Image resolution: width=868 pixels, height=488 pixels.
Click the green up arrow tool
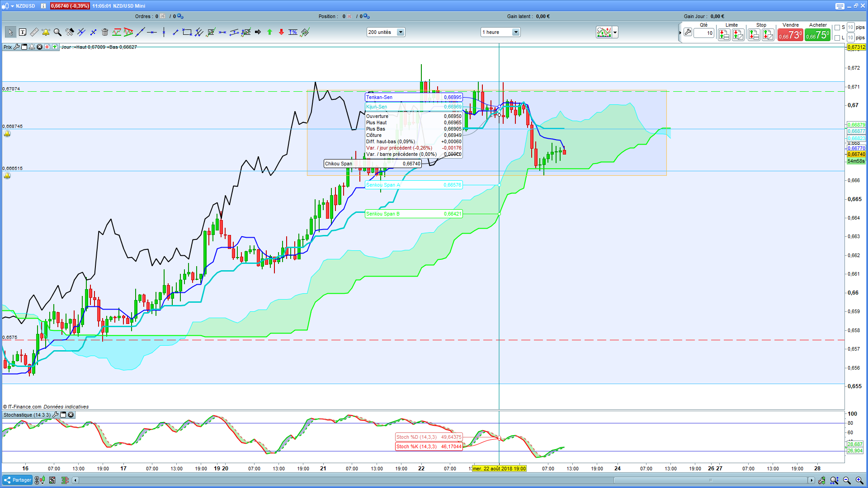(x=269, y=32)
